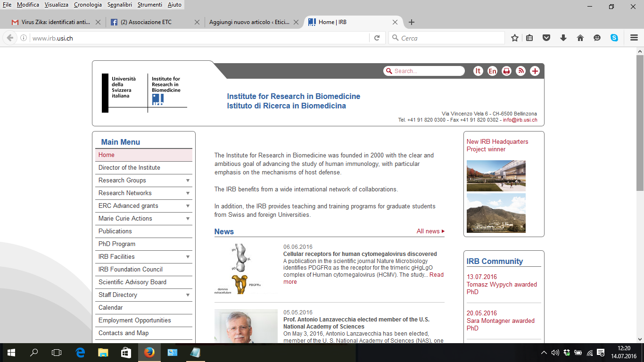This screenshot has height=362, width=644.
Task: Click the Skype toolbar icon
Action: click(614, 38)
